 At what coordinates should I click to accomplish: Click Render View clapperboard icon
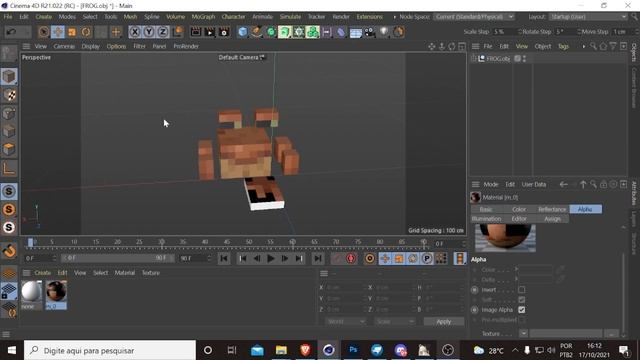pos(196,32)
